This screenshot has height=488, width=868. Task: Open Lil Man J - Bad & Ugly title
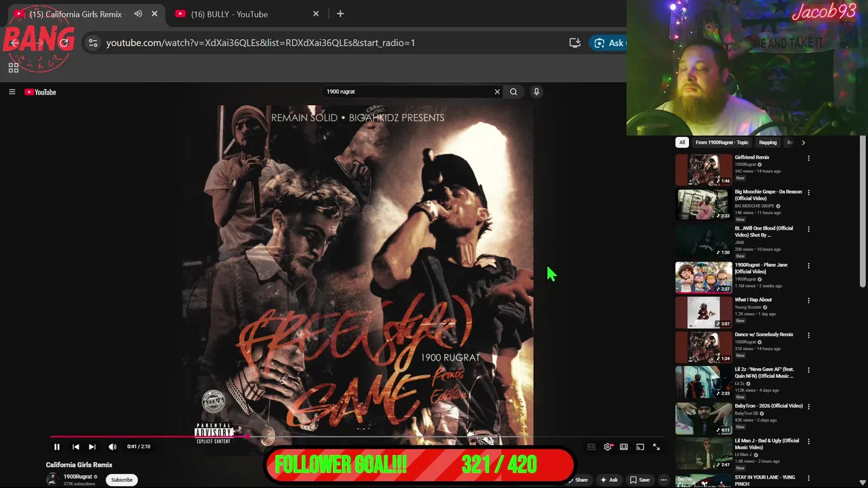[767, 444]
